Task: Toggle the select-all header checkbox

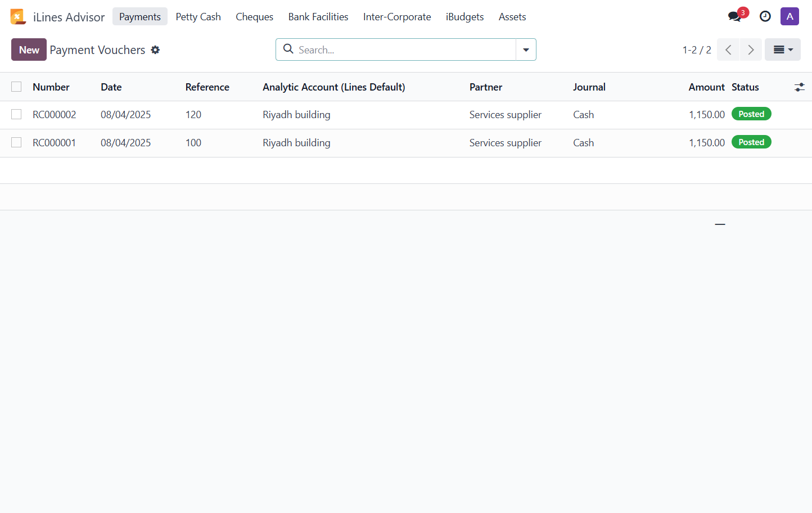Action: 16,87
